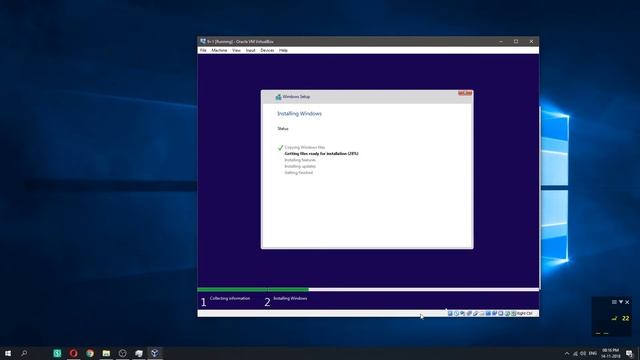Click the Windows Setup dialog icon

click(x=278, y=97)
